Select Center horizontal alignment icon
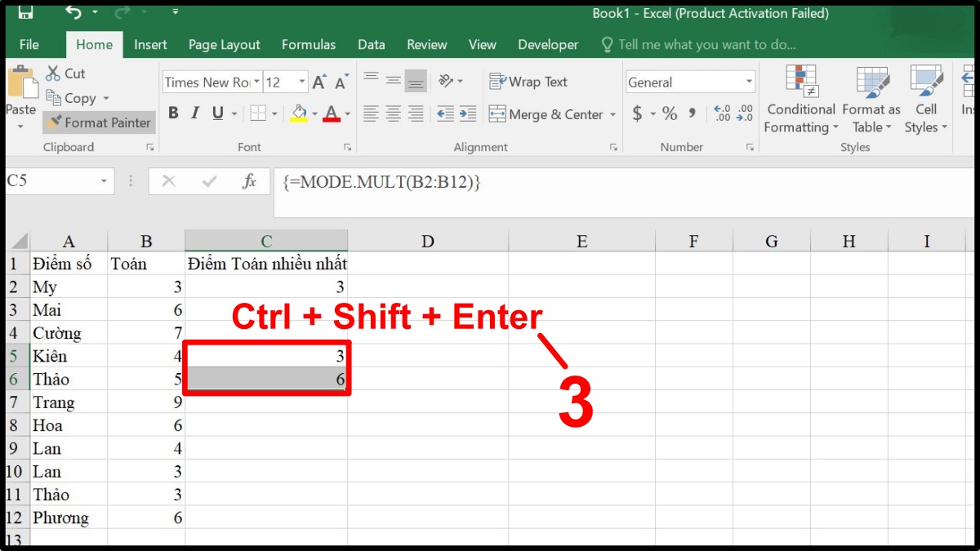Screen dimensions: 980x551 [x=393, y=113]
